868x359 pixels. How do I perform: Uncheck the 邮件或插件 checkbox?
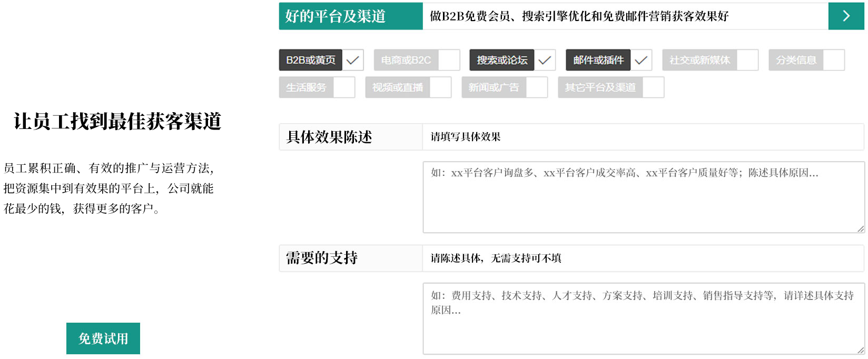tap(641, 60)
